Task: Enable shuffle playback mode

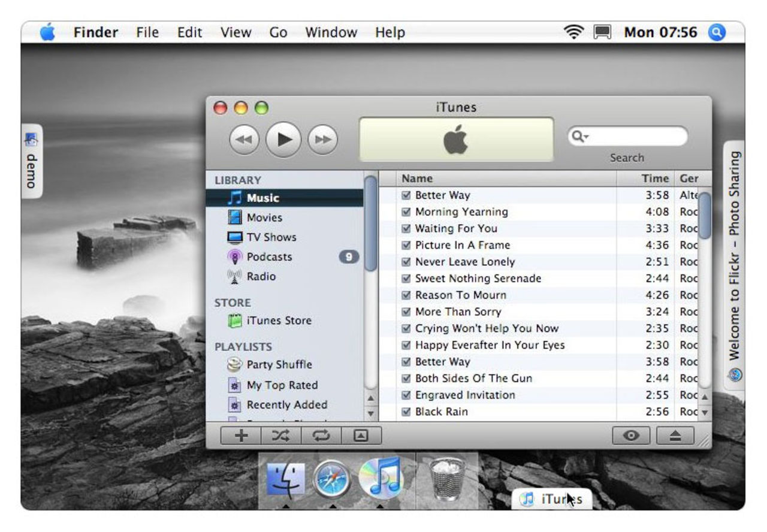Action: tap(280, 436)
